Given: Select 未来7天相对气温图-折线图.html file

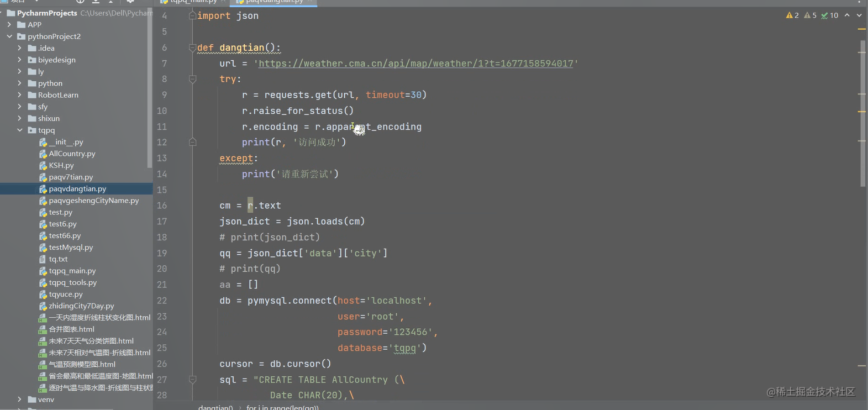Looking at the screenshot, I should pos(99,353).
